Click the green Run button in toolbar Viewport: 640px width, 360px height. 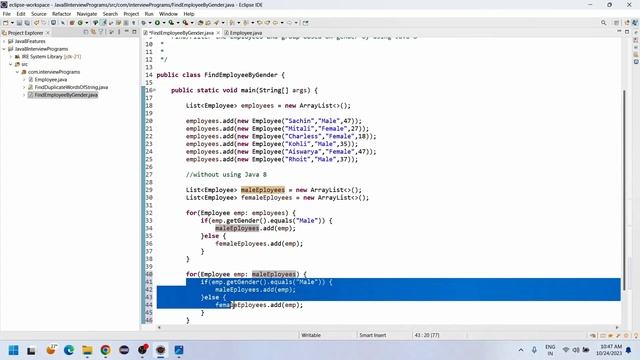(157, 23)
